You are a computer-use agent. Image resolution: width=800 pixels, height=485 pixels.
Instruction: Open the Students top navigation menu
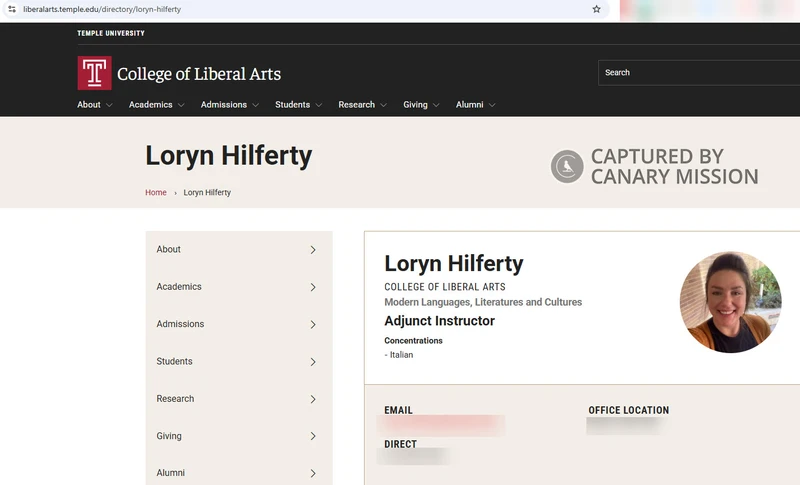click(x=292, y=105)
